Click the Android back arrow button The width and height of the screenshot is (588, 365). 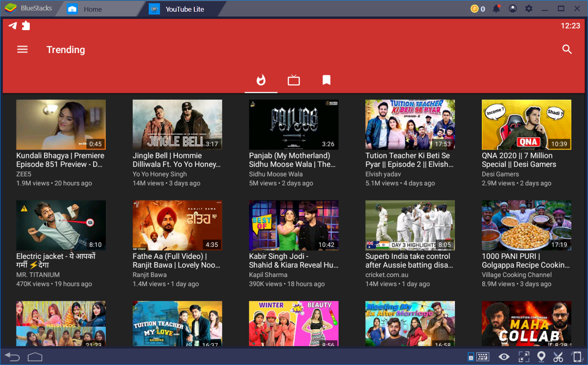(x=12, y=357)
